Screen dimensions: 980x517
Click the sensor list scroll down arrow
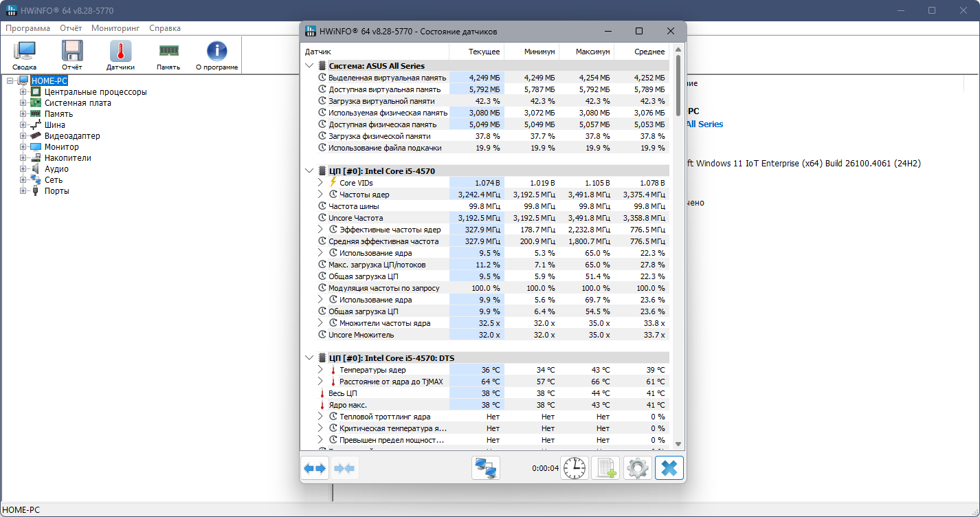(x=678, y=444)
